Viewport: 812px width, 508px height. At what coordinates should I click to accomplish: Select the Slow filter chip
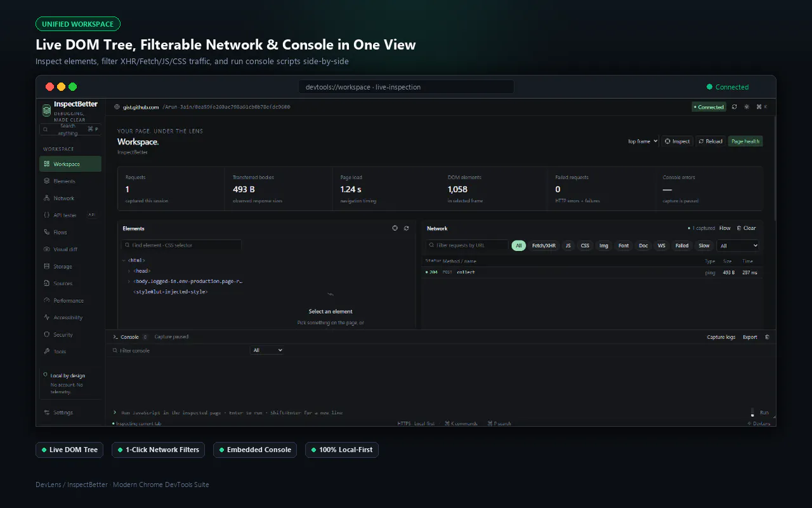pyautogui.click(x=704, y=246)
